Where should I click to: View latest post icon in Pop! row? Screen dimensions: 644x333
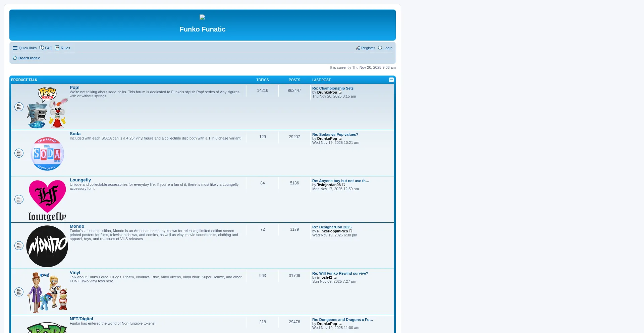coord(340,92)
